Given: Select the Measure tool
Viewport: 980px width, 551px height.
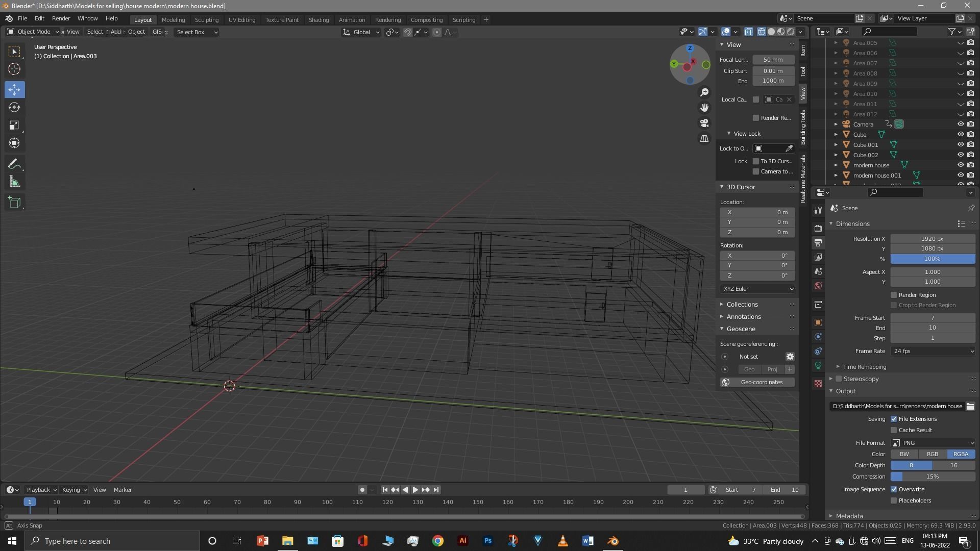Looking at the screenshot, I should [14, 182].
